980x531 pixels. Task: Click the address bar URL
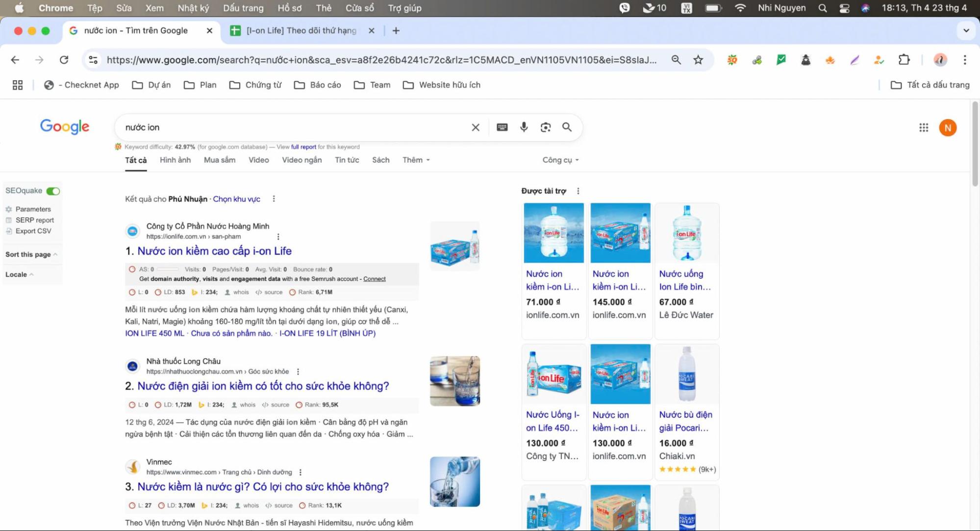coord(381,60)
